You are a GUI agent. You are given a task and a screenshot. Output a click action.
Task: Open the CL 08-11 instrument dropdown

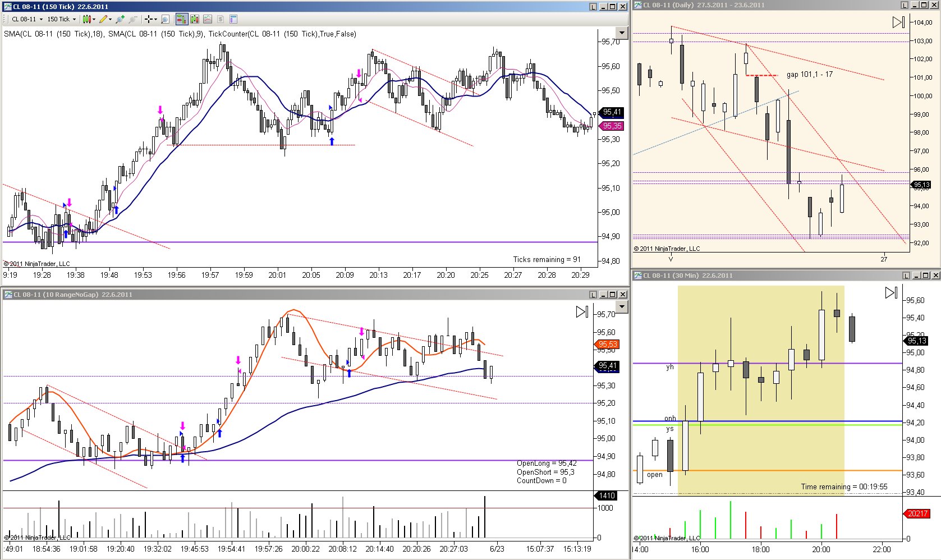[x=27, y=19]
